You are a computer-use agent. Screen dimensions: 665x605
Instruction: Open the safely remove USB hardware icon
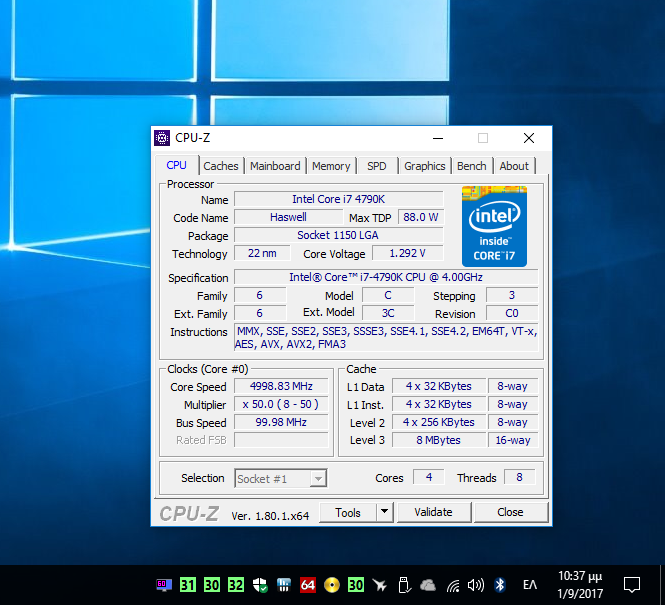pyautogui.click(x=405, y=585)
